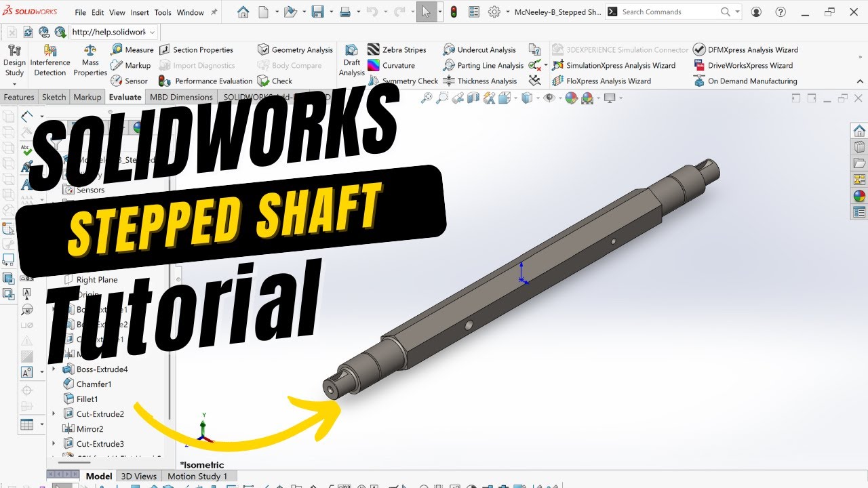Open Geometry Analysis
868x488 pixels.
point(295,49)
